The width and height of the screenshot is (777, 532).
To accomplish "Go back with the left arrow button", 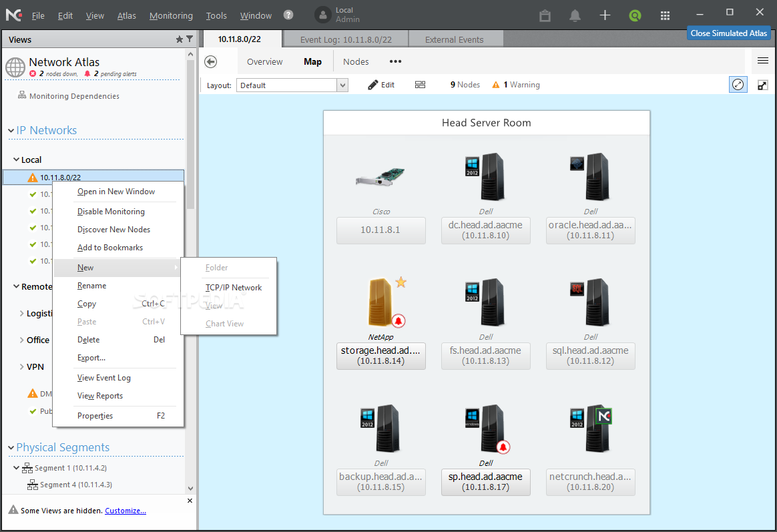I will (x=210, y=61).
